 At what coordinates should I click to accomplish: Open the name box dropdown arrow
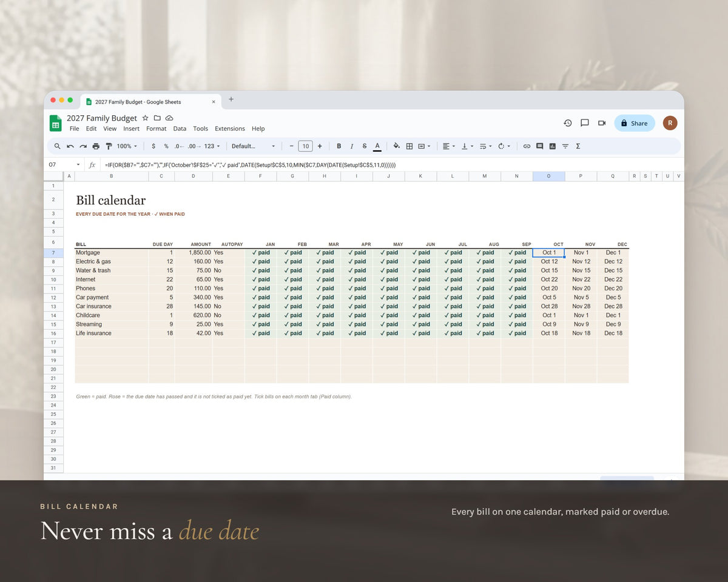click(x=78, y=165)
